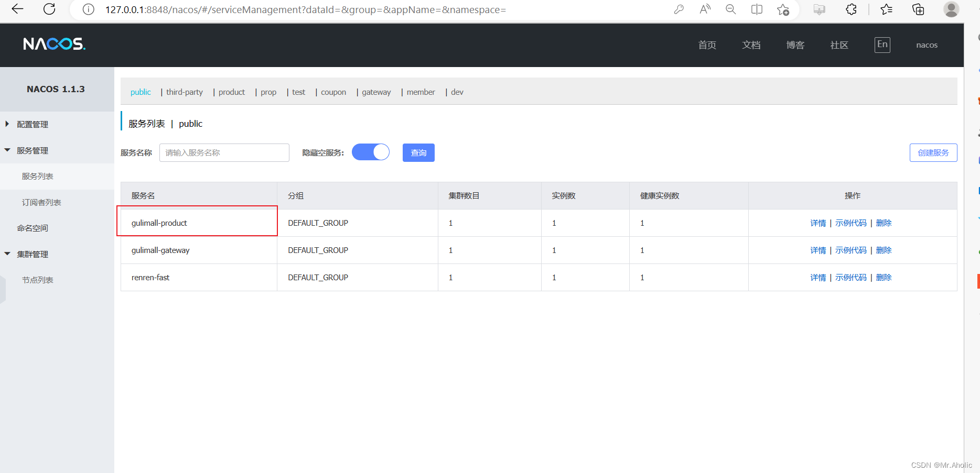Open 示例代码 for gulimall-product
The height and width of the screenshot is (473, 980).
pyautogui.click(x=851, y=223)
